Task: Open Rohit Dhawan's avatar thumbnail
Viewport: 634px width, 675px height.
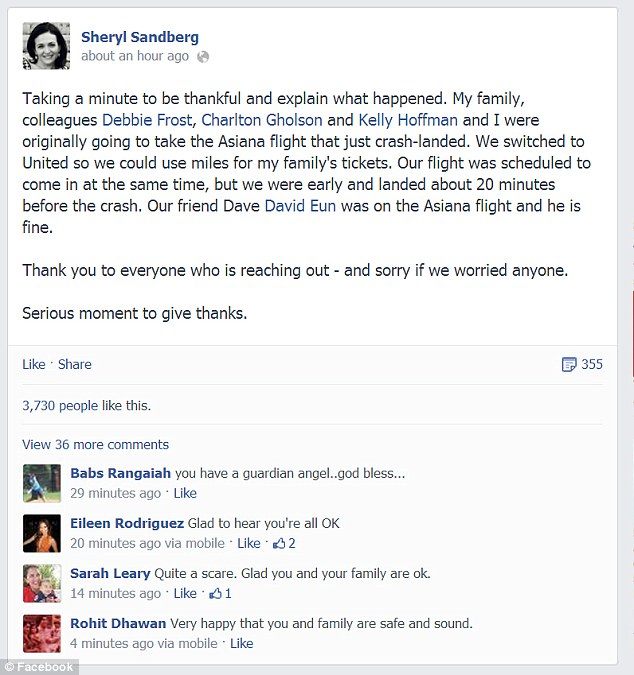Action: click(x=42, y=634)
